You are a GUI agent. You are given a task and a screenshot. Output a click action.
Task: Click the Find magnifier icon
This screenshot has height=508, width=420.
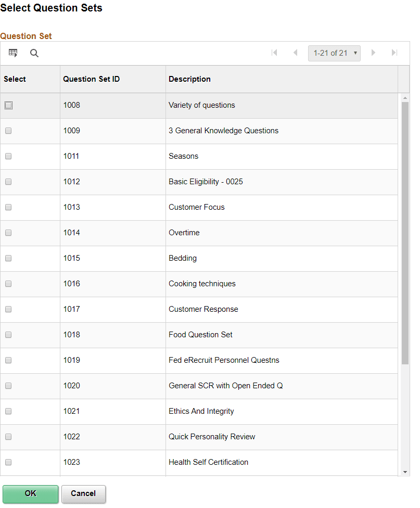(34, 53)
